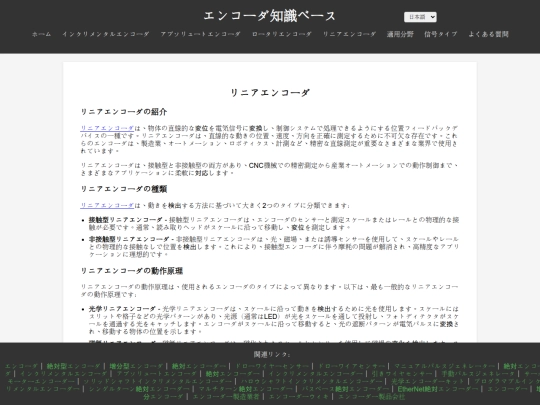Open the アブソリュートエンコーダ link in the footer

tap(157, 374)
